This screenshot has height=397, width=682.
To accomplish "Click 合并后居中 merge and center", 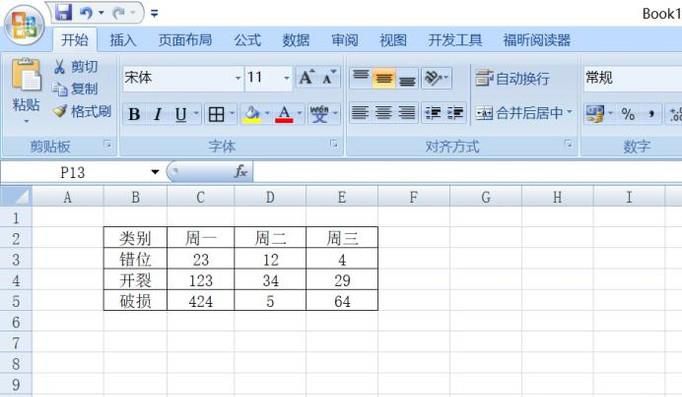I will 519,113.
